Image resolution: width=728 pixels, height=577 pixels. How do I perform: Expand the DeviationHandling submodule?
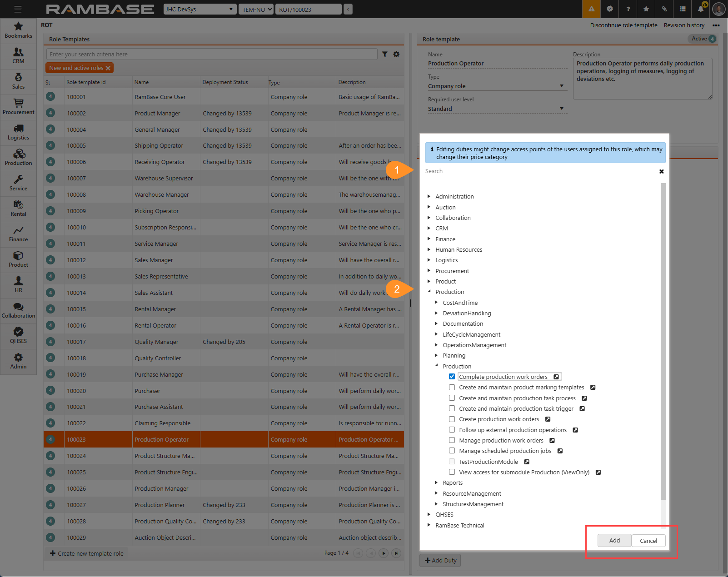click(436, 313)
